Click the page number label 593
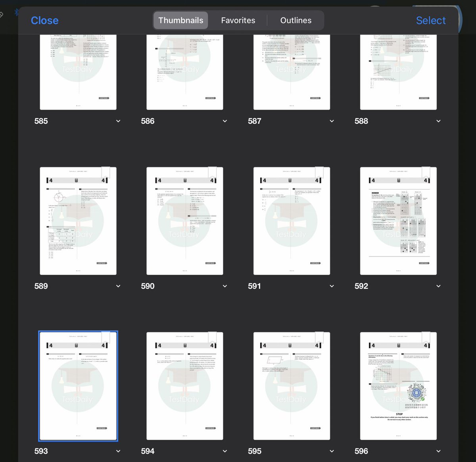Viewport: 476px width, 462px height. [x=41, y=451]
